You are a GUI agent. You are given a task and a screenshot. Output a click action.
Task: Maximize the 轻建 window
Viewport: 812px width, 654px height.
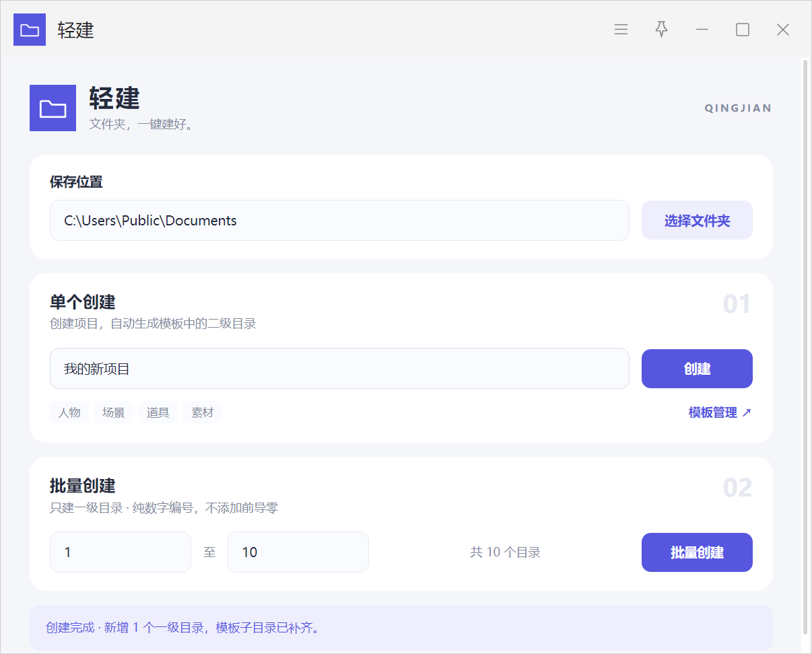tap(742, 30)
